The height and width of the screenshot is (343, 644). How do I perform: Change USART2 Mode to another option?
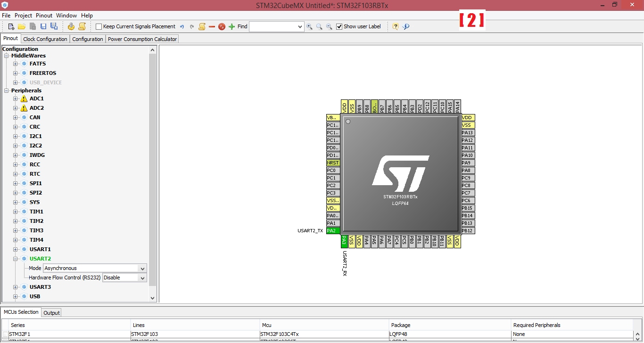tap(141, 268)
